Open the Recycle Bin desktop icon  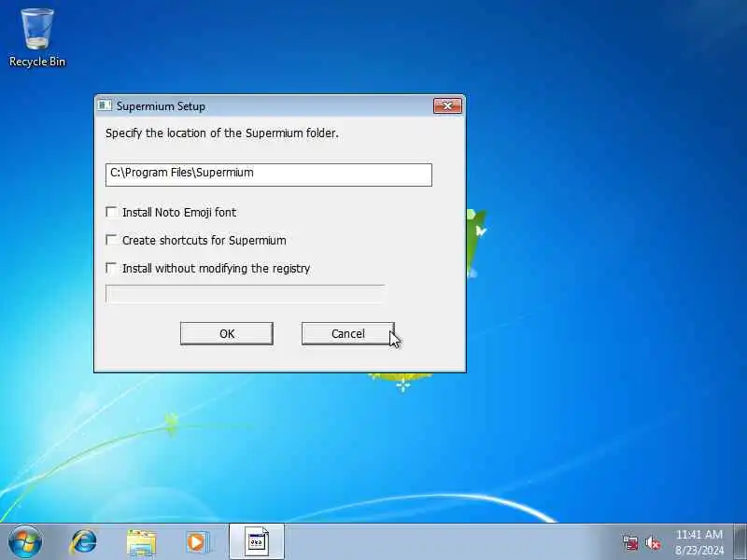click(37, 38)
